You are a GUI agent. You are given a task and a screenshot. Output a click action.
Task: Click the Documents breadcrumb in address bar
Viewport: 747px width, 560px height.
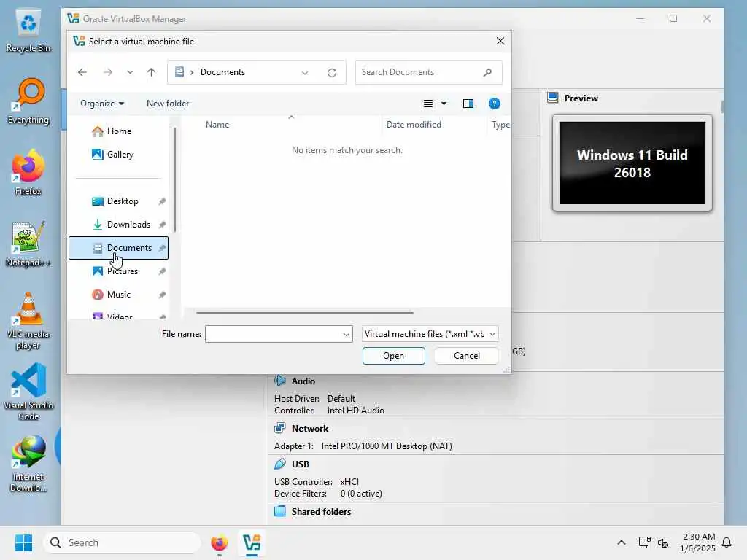222,72
